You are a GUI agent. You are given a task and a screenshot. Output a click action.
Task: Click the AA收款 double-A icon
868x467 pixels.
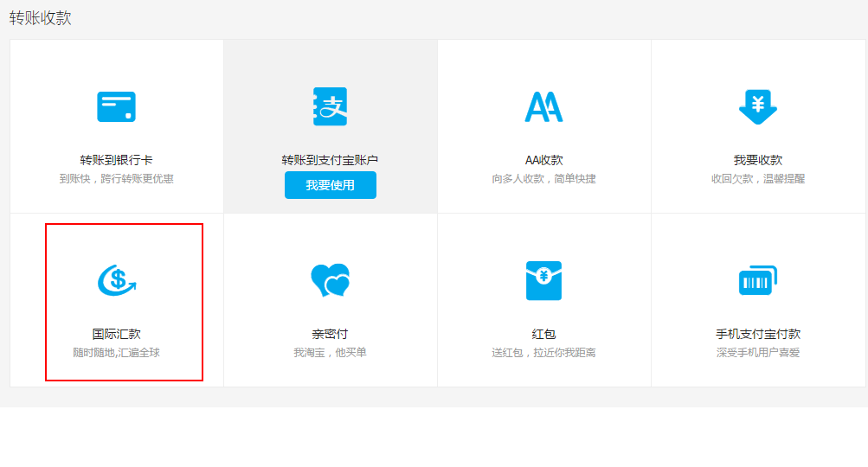(543, 106)
